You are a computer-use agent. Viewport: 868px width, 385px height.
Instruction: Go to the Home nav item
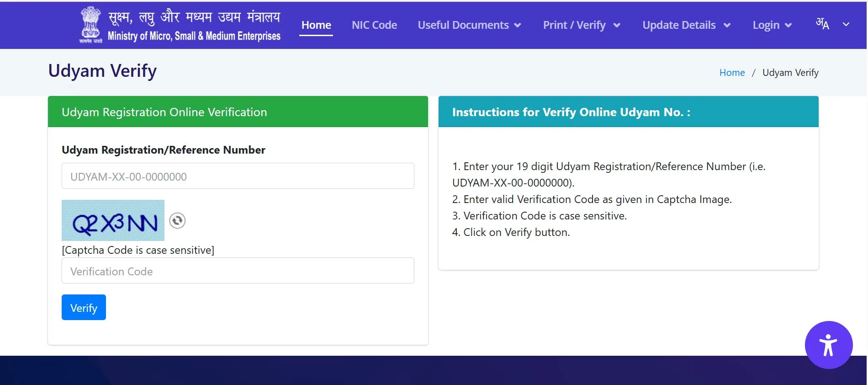pyautogui.click(x=316, y=25)
